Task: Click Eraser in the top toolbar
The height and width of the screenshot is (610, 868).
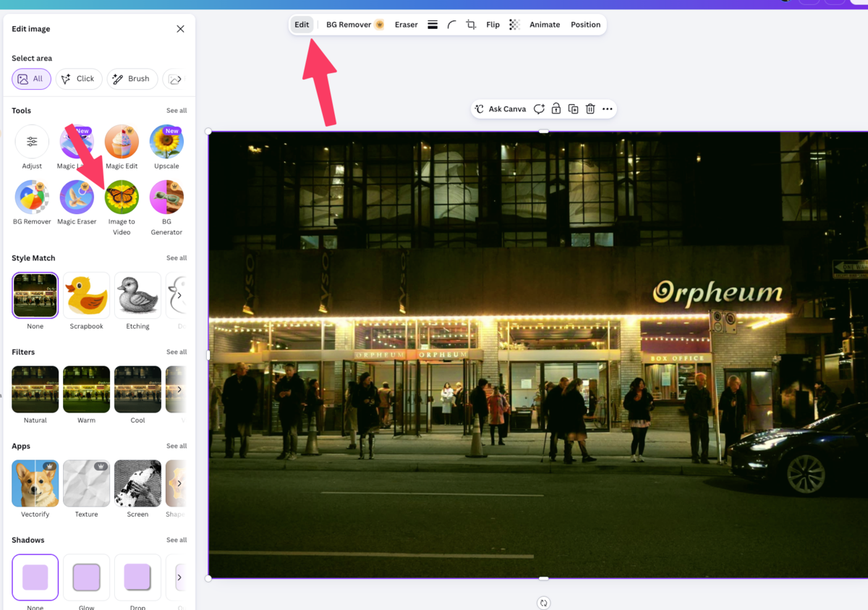Action: (x=406, y=25)
